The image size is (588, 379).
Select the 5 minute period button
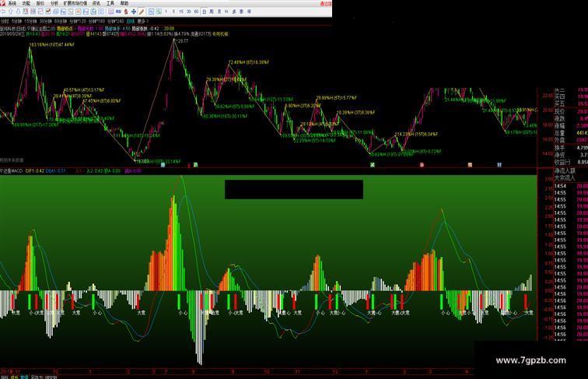(173, 12)
